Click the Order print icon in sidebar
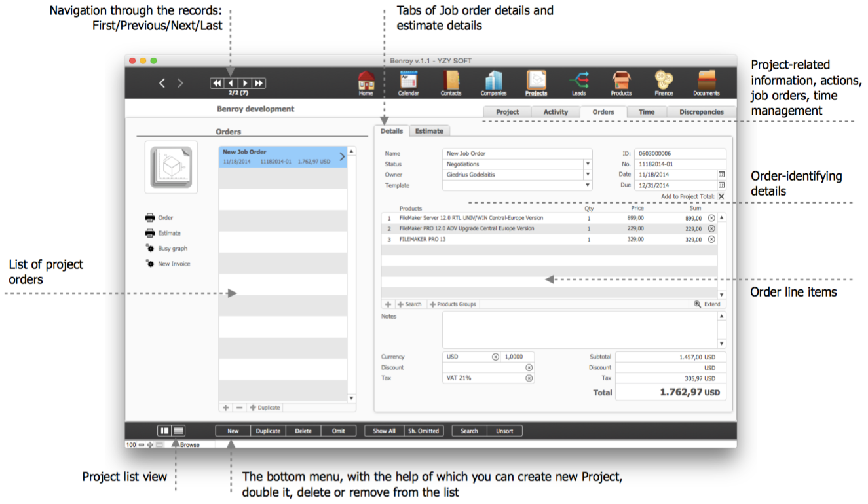868x504 pixels. [149, 217]
